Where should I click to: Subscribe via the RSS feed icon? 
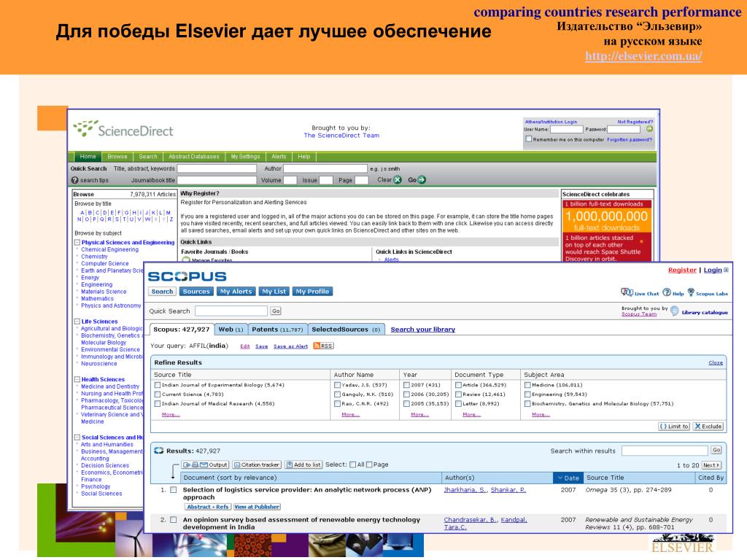click(323, 346)
